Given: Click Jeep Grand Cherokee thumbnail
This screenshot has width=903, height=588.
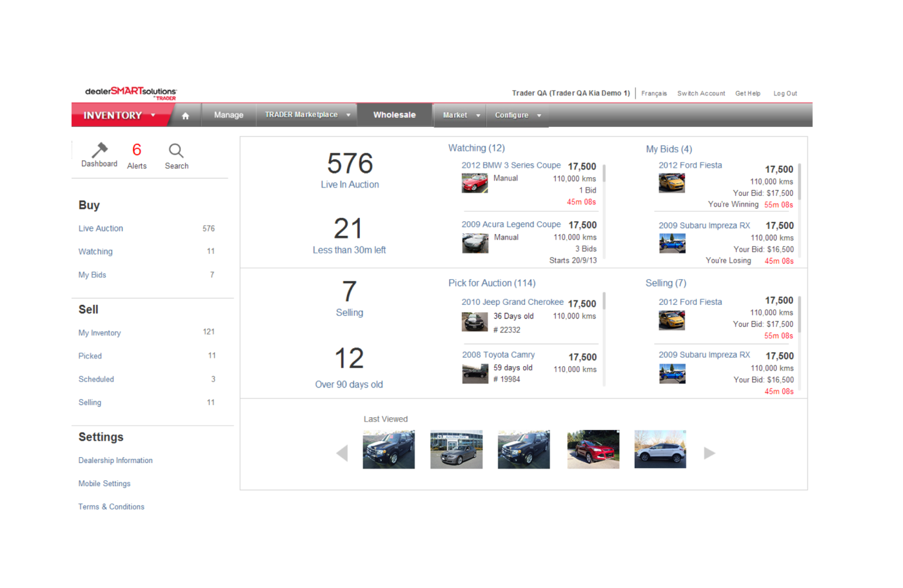Looking at the screenshot, I should point(475,321).
